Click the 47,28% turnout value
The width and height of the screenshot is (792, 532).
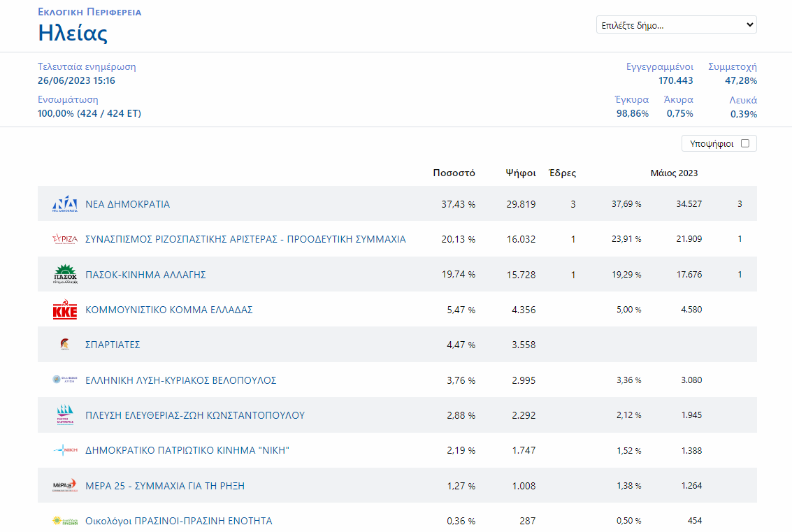(741, 80)
